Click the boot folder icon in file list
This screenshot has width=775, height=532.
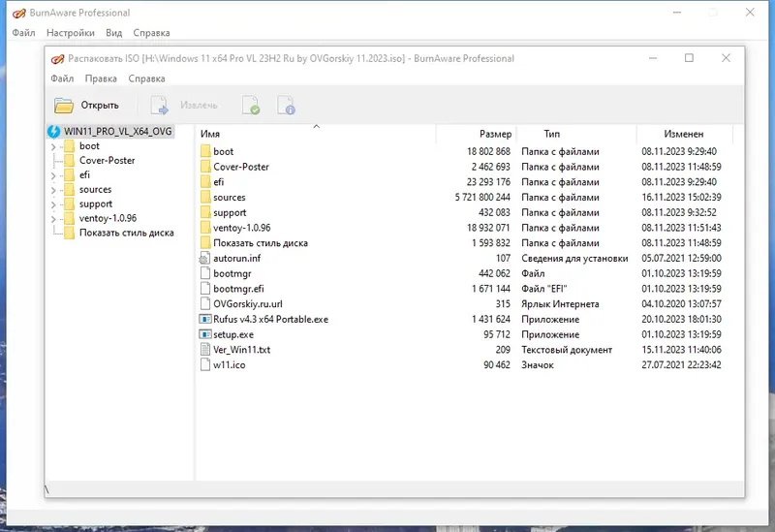[205, 151]
